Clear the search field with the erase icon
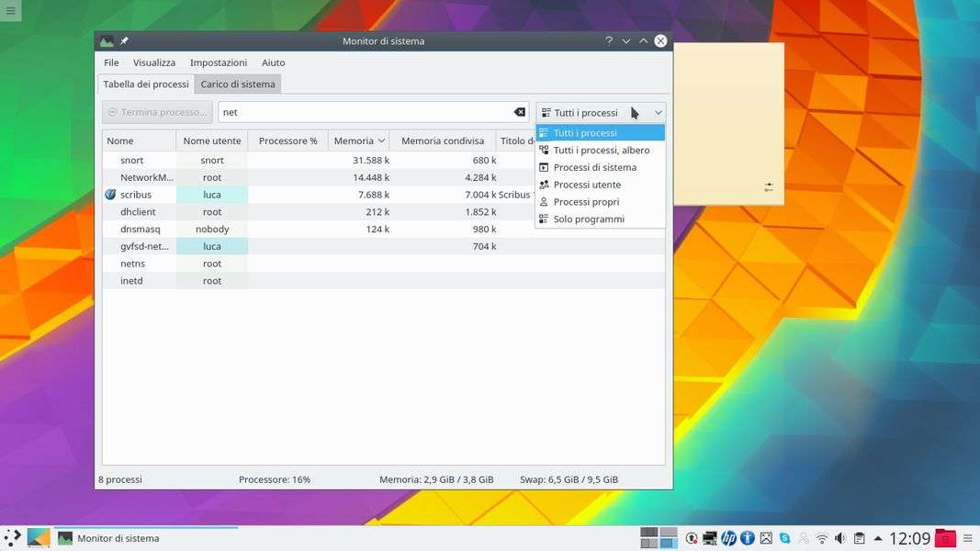Screen dimensions: 980x551 pos(519,112)
